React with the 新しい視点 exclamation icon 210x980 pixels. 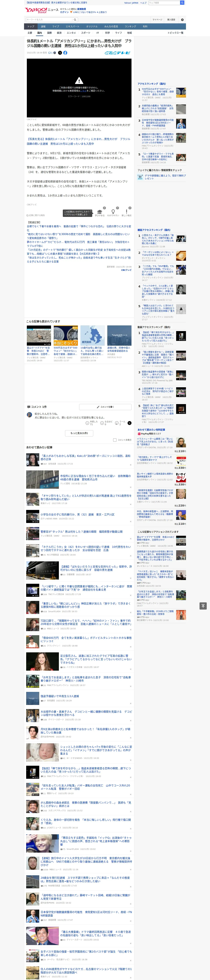(127, 212)
